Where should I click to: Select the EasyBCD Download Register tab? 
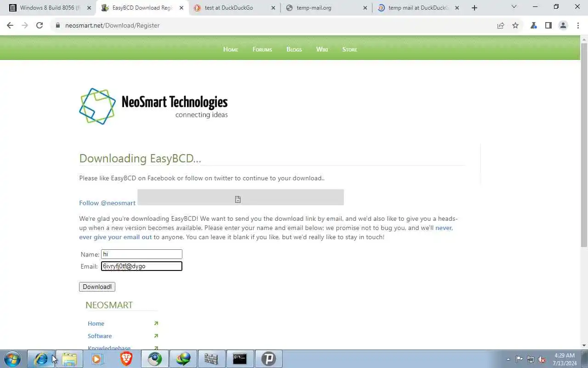coord(142,8)
